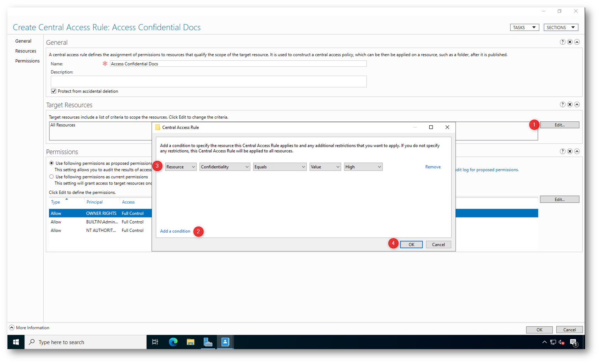This screenshot has height=364, width=600.
Task: Click the help icon in General section
Action: point(562,42)
